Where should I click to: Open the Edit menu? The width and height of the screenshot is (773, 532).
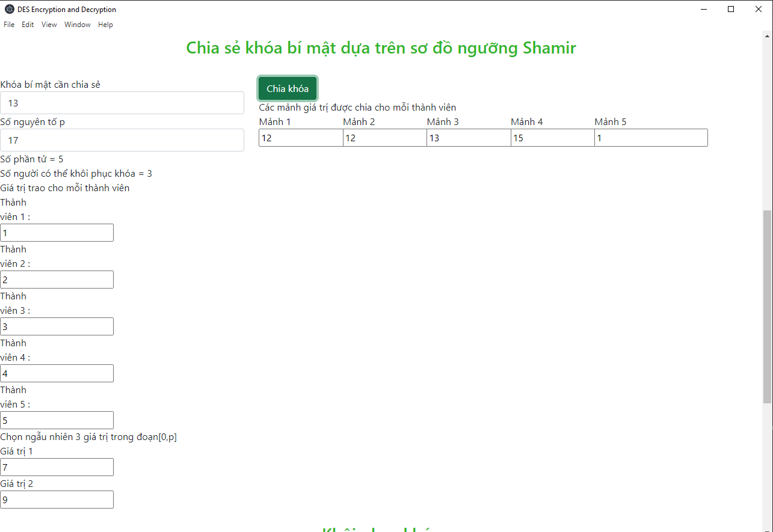coord(28,25)
